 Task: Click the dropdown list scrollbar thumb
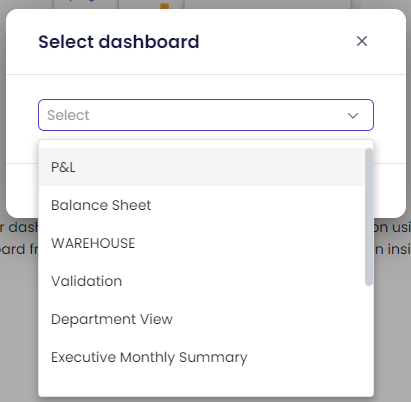[x=369, y=217]
